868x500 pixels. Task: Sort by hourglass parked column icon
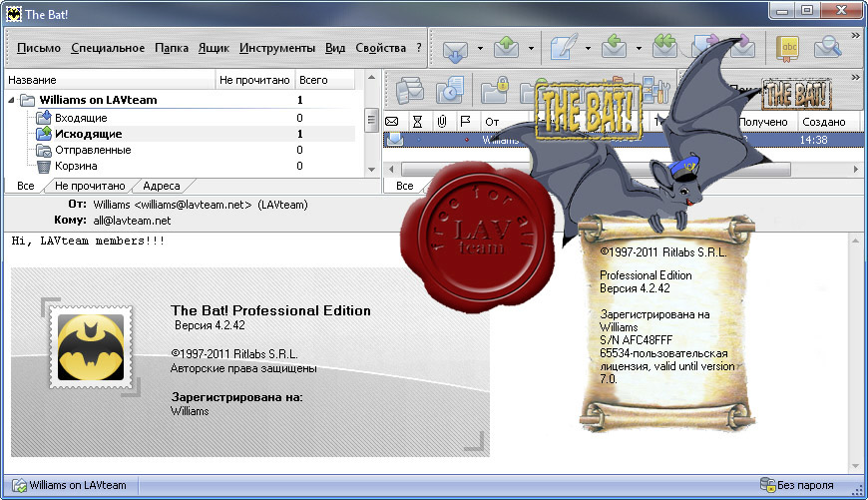(417, 122)
